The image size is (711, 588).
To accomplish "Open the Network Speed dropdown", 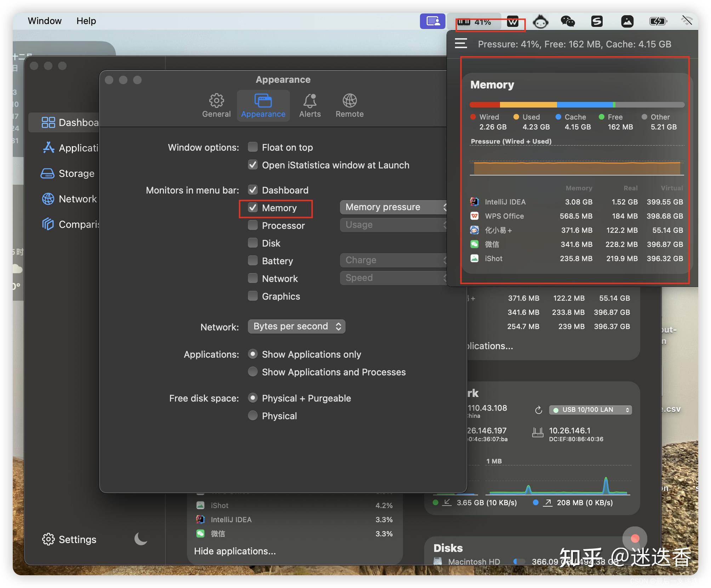I will 394,278.
